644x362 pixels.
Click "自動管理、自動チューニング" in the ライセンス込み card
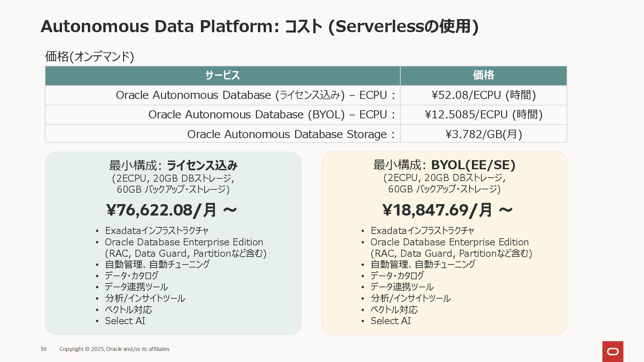coord(157,264)
